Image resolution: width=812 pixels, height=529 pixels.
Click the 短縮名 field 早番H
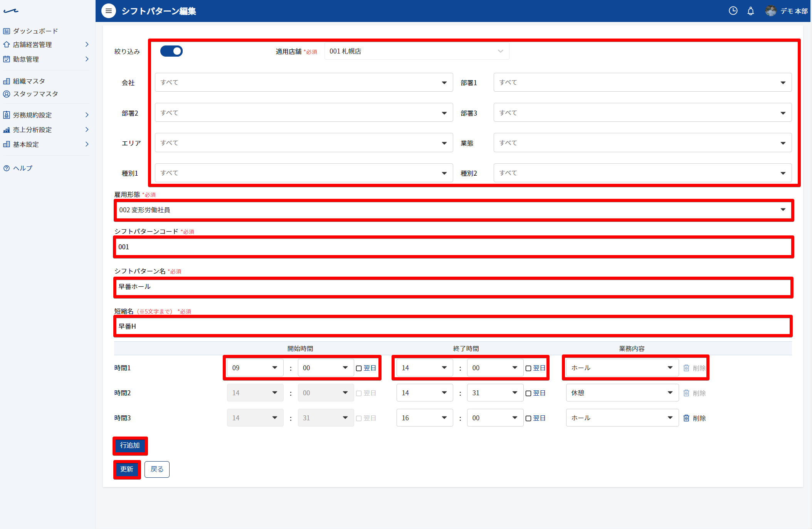click(454, 326)
